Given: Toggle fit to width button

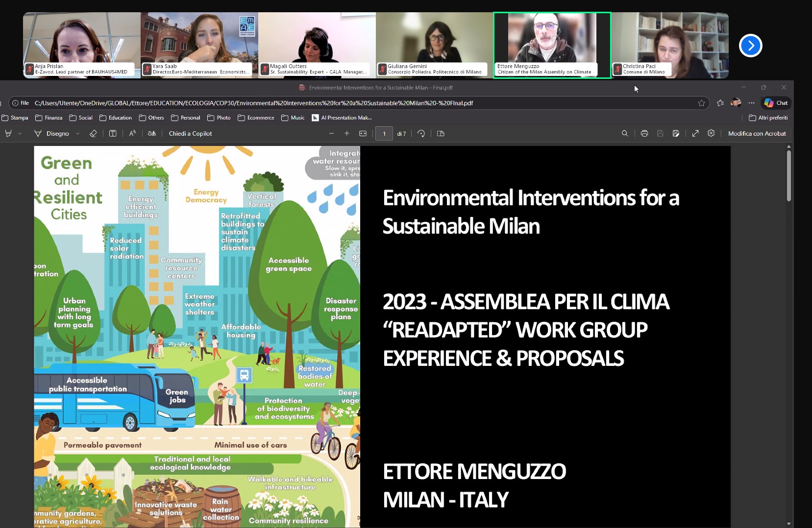Looking at the screenshot, I should click(363, 134).
